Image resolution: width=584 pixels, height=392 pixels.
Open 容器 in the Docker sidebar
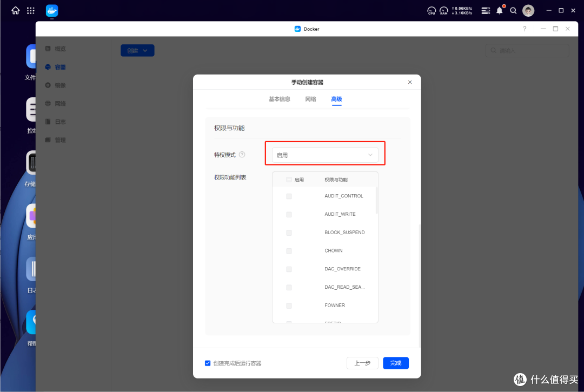coord(56,67)
